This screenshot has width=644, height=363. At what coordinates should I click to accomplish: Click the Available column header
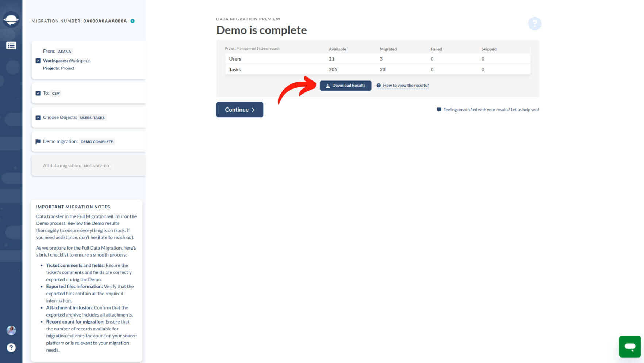pyautogui.click(x=337, y=49)
